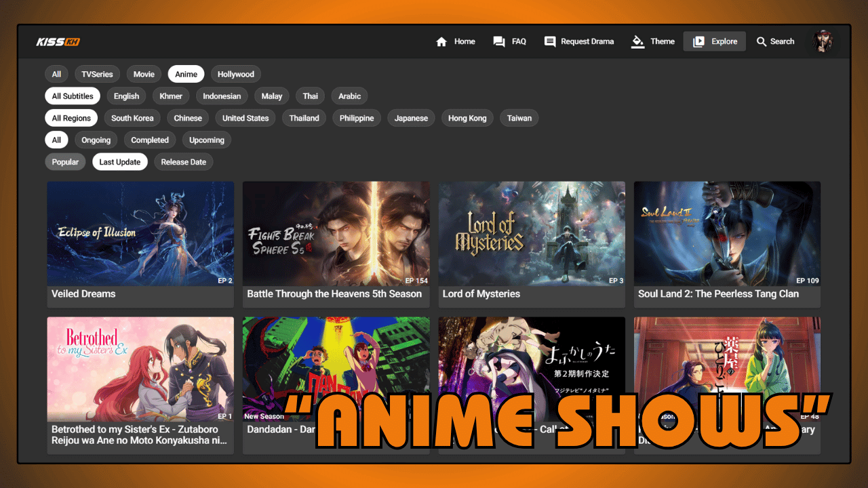Viewport: 868px width, 488px height.
Task: Filter region by South Korea
Action: click(132, 118)
